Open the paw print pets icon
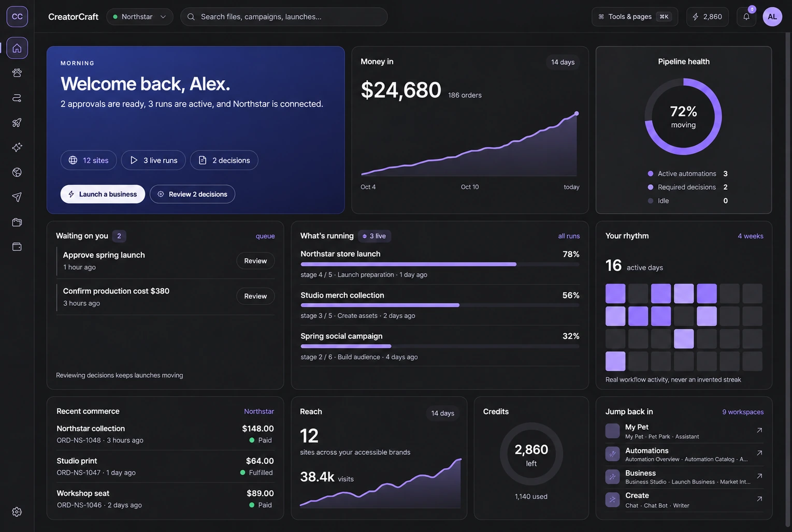The width and height of the screenshot is (792, 532). coord(17,73)
